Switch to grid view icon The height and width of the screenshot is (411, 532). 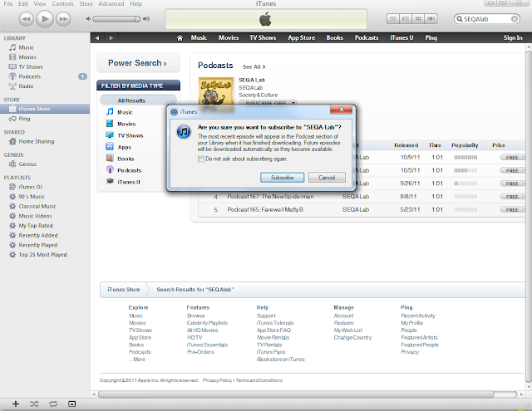pyautogui.click(x=418, y=19)
